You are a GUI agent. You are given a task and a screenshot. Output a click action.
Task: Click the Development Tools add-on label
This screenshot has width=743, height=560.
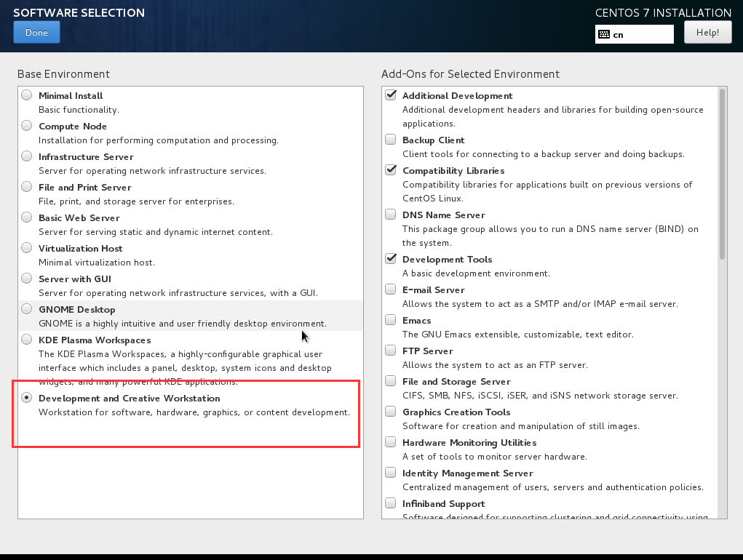pyautogui.click(x=447, y=260)
